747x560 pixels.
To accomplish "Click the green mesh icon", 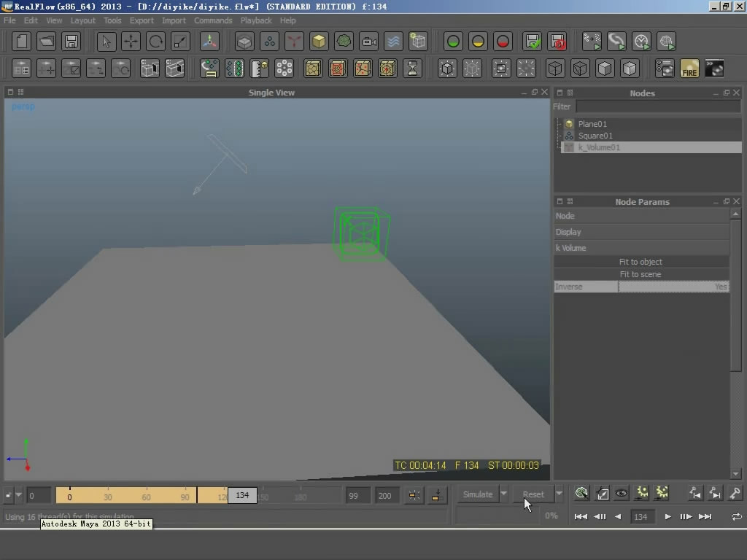I will click(344, 42).
